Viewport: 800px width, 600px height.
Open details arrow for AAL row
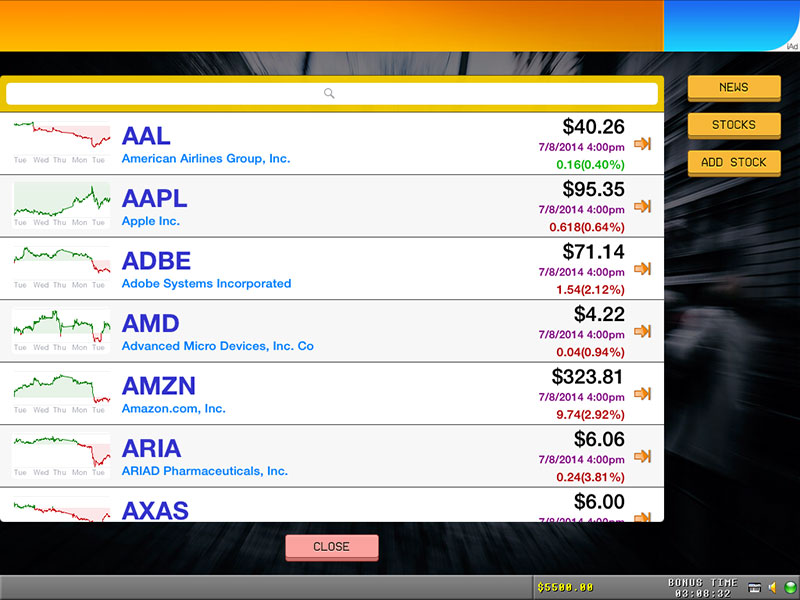(642, 143)
